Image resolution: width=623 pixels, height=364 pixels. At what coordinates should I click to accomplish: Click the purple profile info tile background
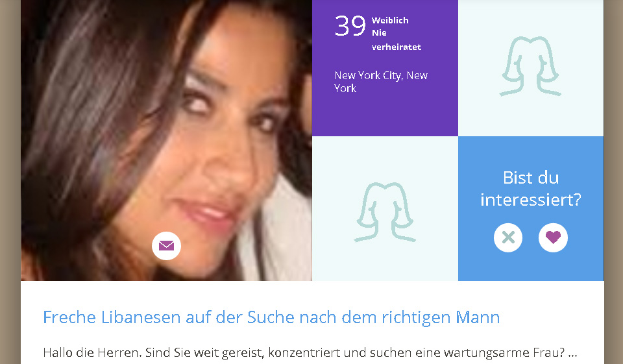tap(385, 115)
